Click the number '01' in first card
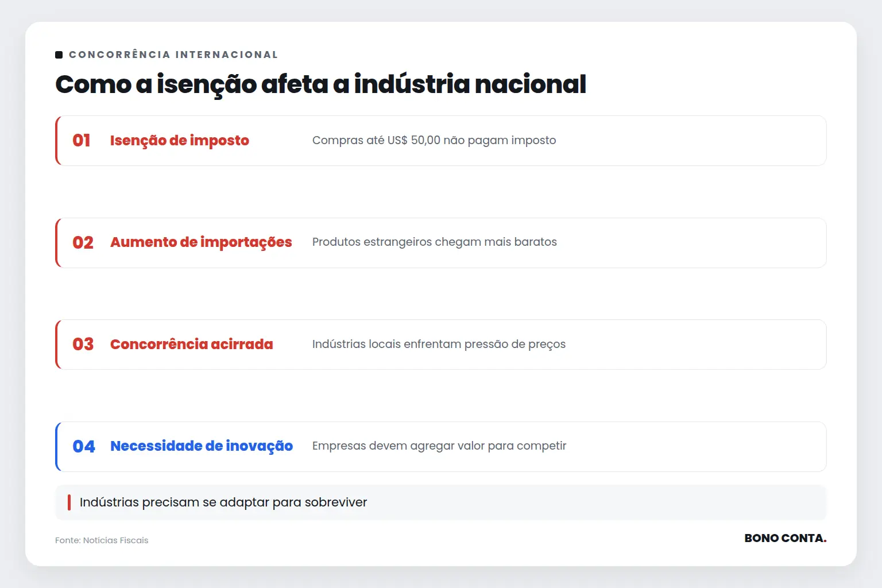This screenshot has height=588, width=882. [82, 141]
